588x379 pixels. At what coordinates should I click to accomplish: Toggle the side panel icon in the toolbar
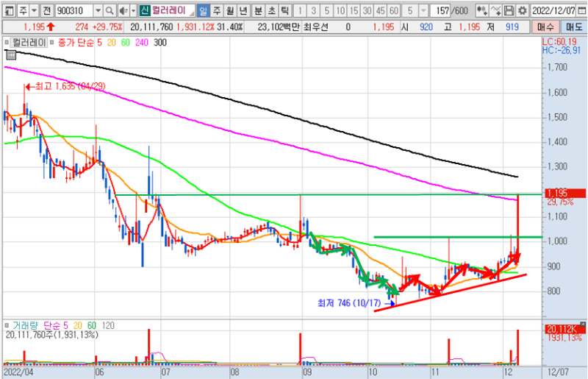10,11
